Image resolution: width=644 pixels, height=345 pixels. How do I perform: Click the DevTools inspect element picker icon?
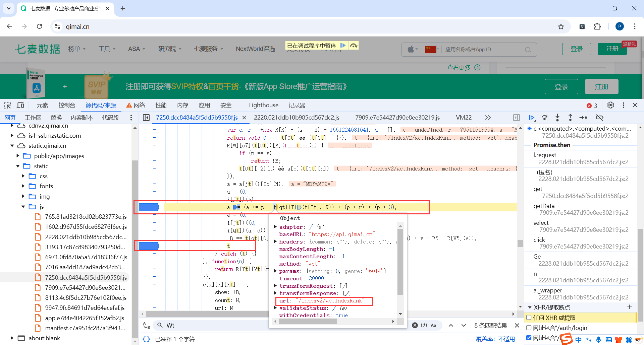click(7, 105)
